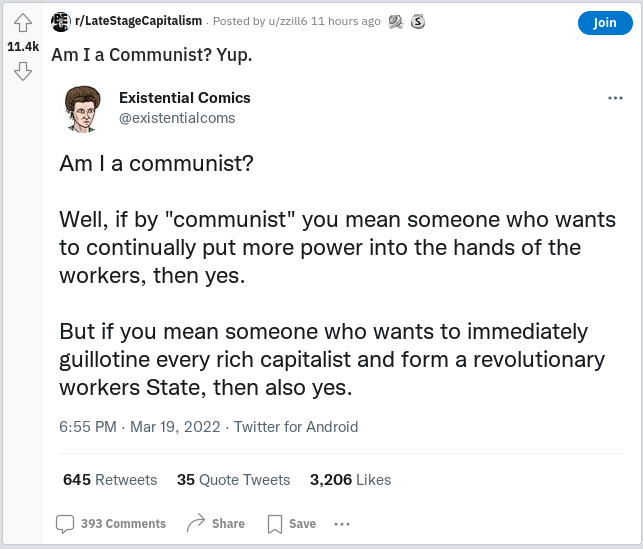The width and height of the screenshot is (643, 549).
Task: Downvote the post with the down arrow
Action: click(23, 71)
